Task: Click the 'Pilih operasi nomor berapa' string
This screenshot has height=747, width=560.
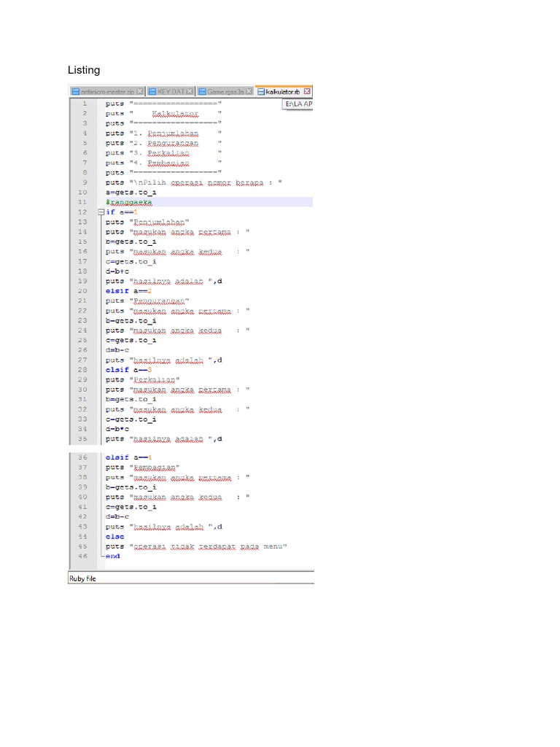Action: [206, 182]
